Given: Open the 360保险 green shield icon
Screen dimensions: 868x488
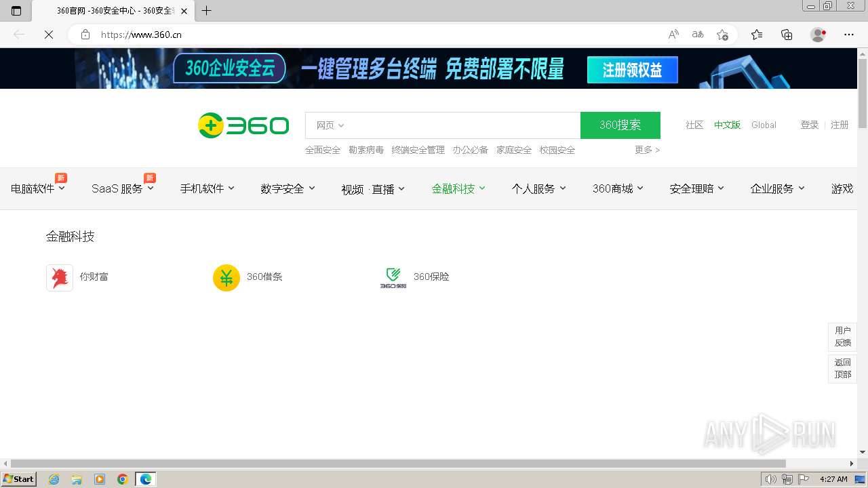Looking at the screenshot, I should point(393,278).
